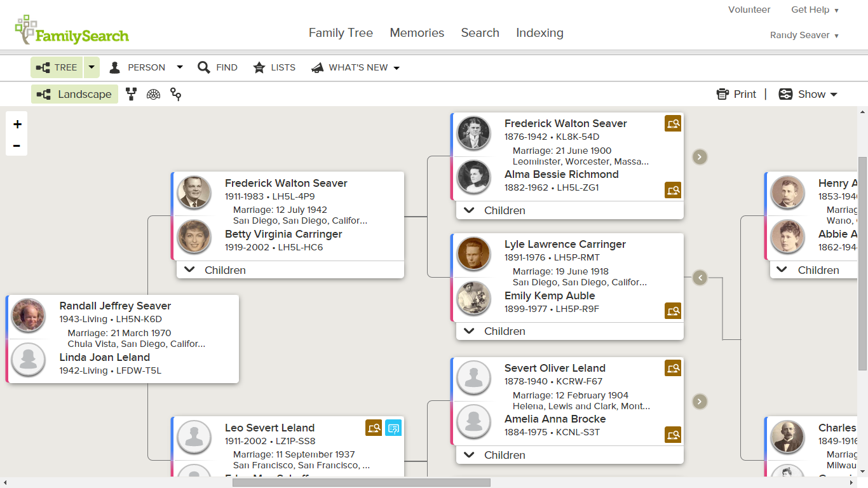Click the WHAT'S NEW megaphone icon
Screen dimensions: 868x488
click(318, 67)
